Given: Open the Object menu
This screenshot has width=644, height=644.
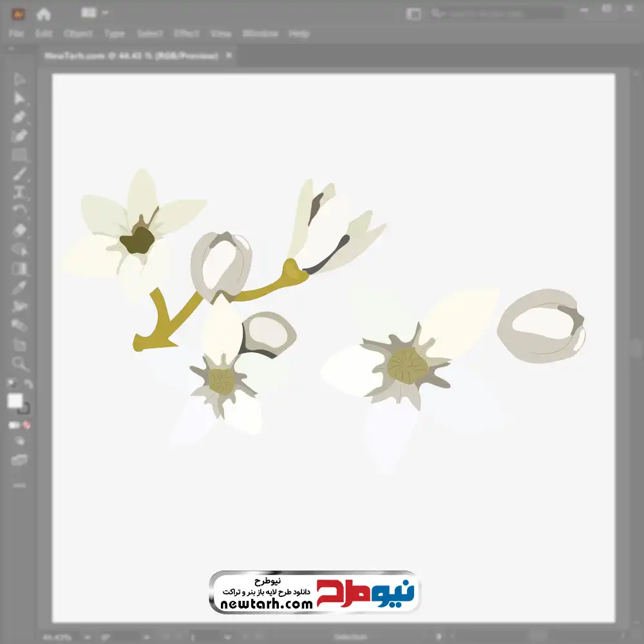Looking at the screenshot, I should 78,33.
